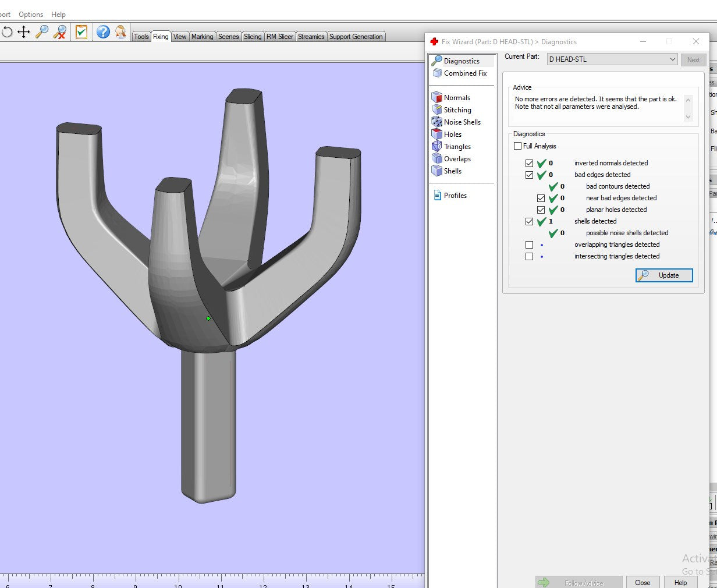The width and height of the screenshot is (717, 588).
Task: Click the Update button
Action: pos(664,275)
